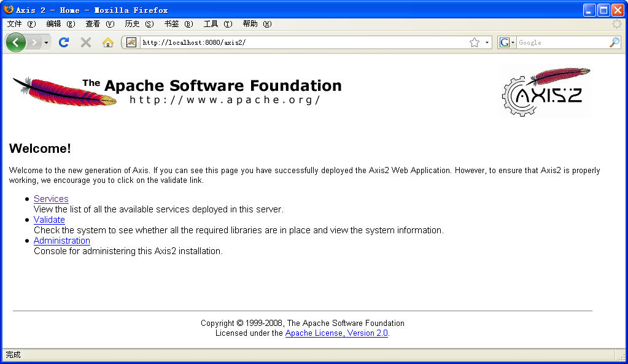Click inside the Google search field
This screenshot has height=364, width=628.
pyautogui.click(x=562, y=42)
